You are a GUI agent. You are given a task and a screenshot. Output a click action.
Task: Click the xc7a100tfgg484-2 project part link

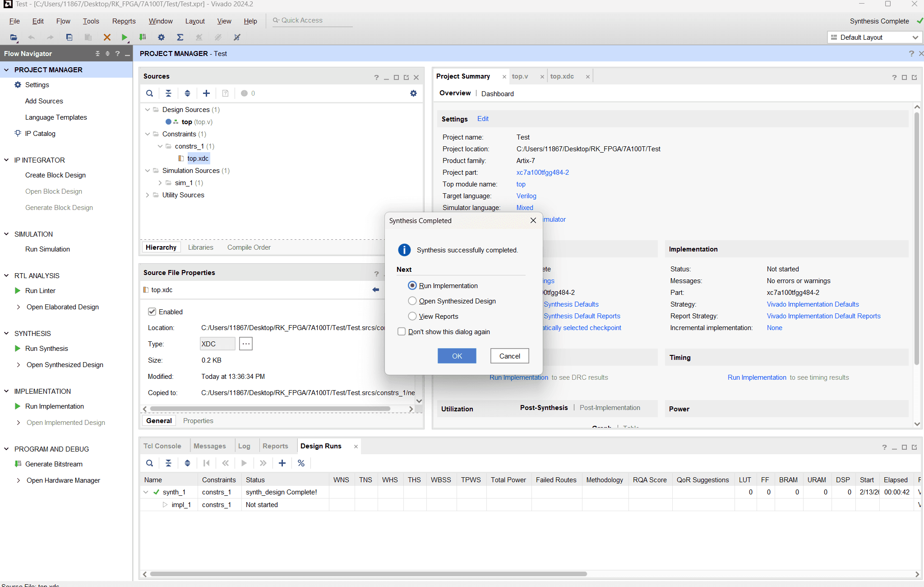click(x=542, y=172)
